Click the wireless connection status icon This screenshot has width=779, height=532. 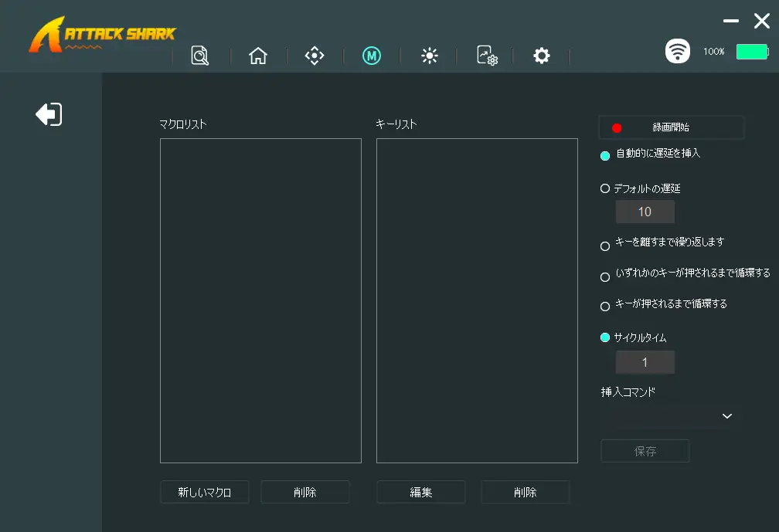(x=678, y=52)
